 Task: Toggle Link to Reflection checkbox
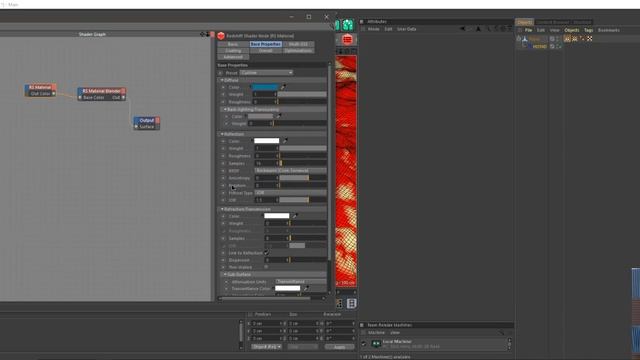(267, 253)
